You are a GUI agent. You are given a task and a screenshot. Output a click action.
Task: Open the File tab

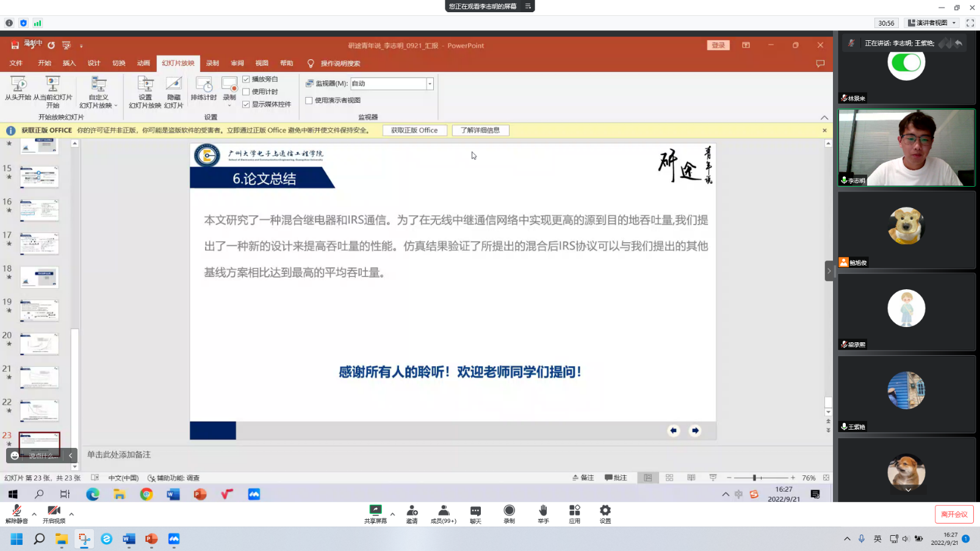tap(16, 63)
